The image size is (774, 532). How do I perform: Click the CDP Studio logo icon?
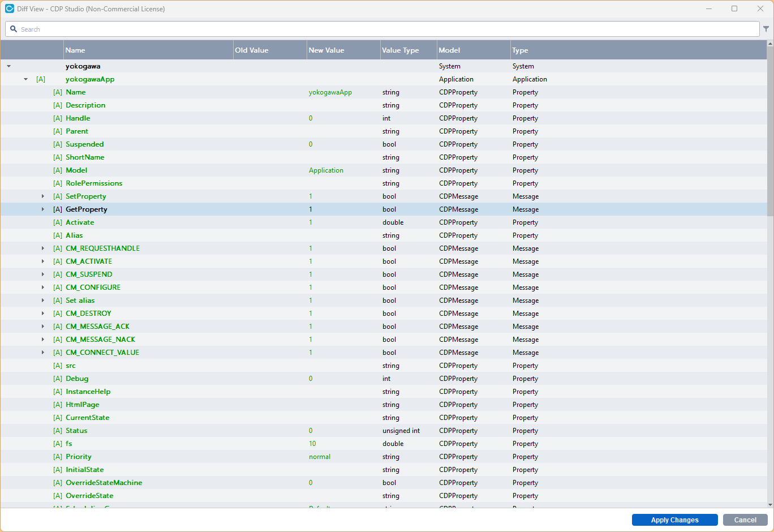pos(9,8)
